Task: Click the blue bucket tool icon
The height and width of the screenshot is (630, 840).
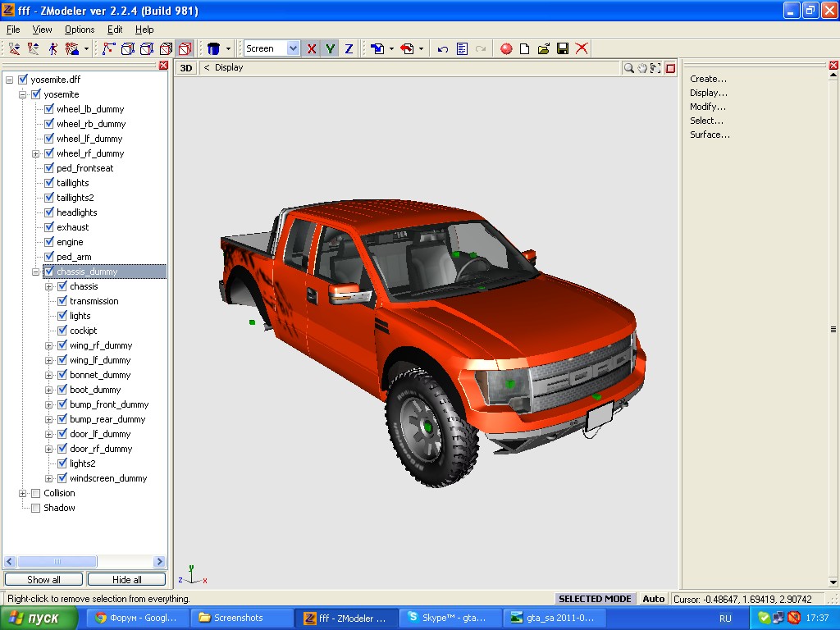Action: [x=214, y=48]
